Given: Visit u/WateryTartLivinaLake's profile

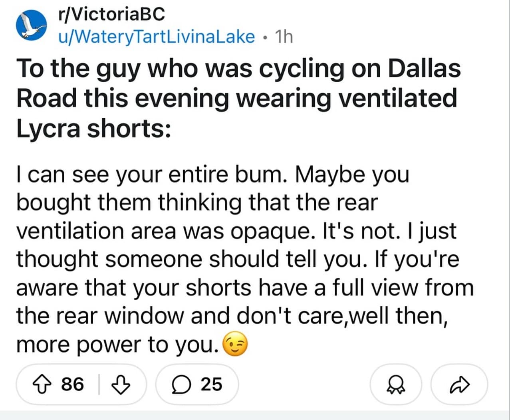Looking at the screenshot, I should (155, 36).
